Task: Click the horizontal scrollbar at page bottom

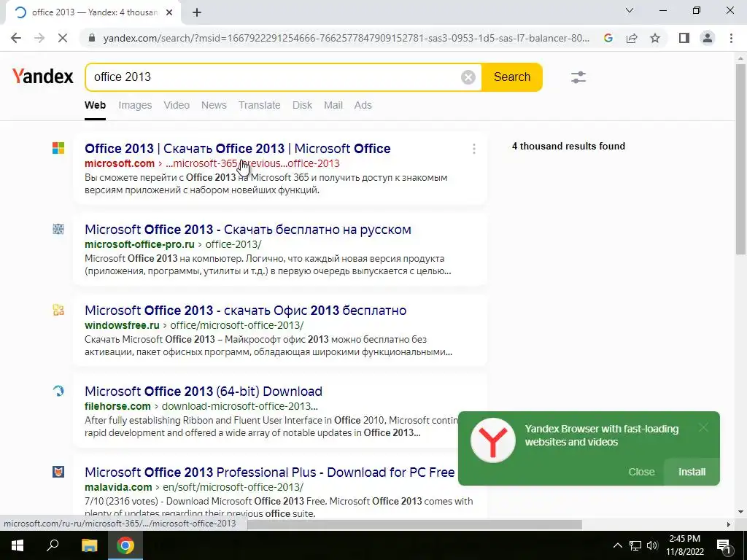Action: [414, 524]
